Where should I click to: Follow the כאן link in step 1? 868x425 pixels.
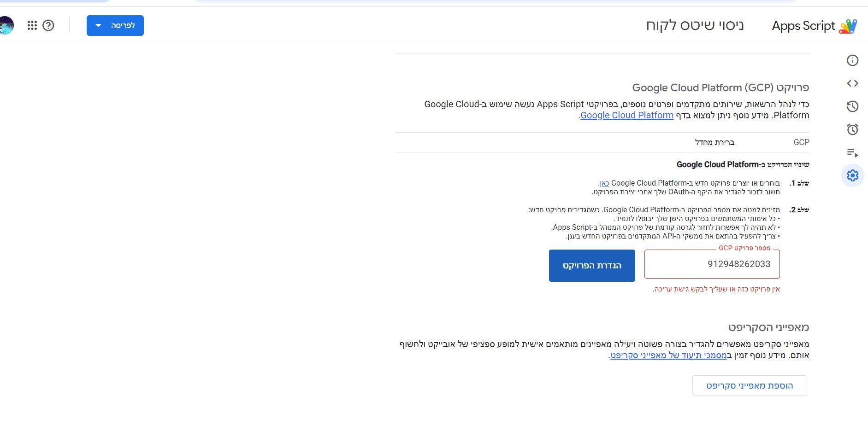tap(604, 183)
